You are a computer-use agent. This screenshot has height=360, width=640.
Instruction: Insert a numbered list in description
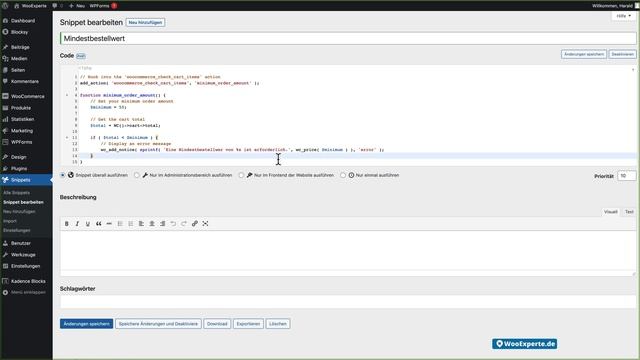tap(131, 224)
